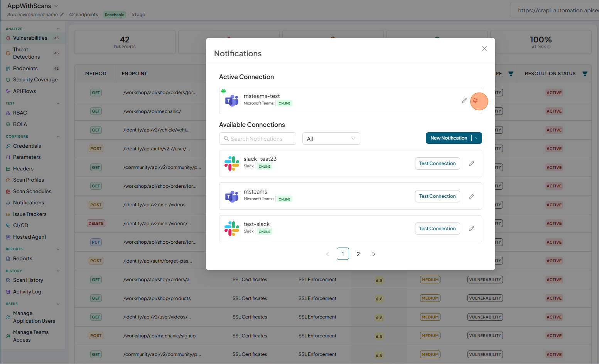
Task: Click the Scan Schedules calendar icon
Action: pos(8,192)
